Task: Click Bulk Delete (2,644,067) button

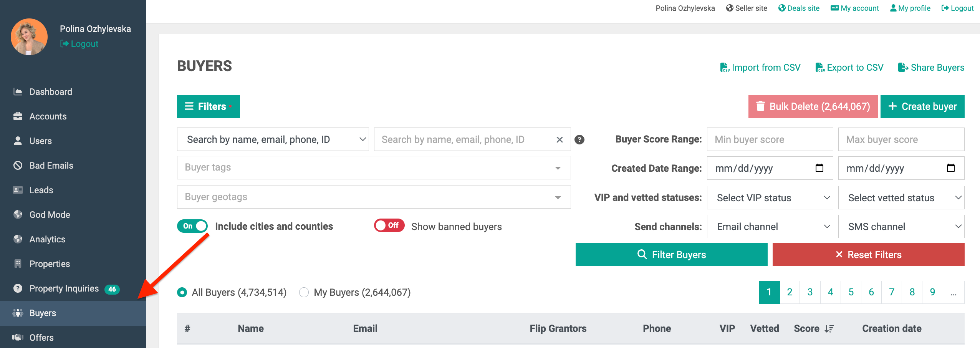Action: tap(813, 106)
